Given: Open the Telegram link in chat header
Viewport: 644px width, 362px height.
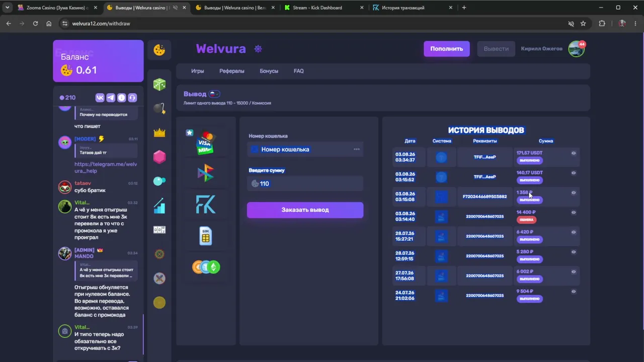Looking at the screenshot, I should pos(111,98).
